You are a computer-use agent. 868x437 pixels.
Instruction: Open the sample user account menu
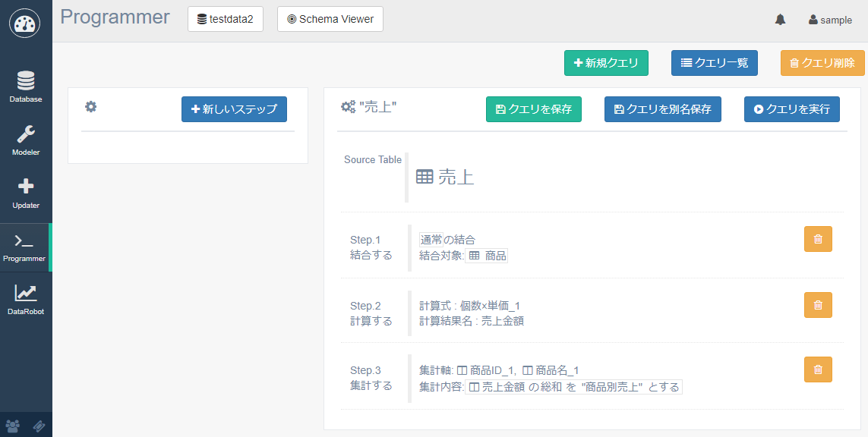[x=830, y=20]
